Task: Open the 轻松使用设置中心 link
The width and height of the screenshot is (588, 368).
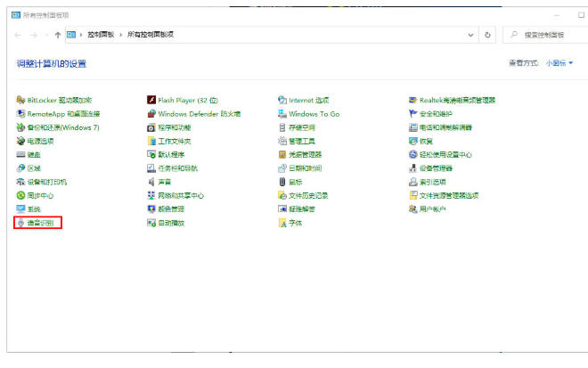Action: point(445,154)
